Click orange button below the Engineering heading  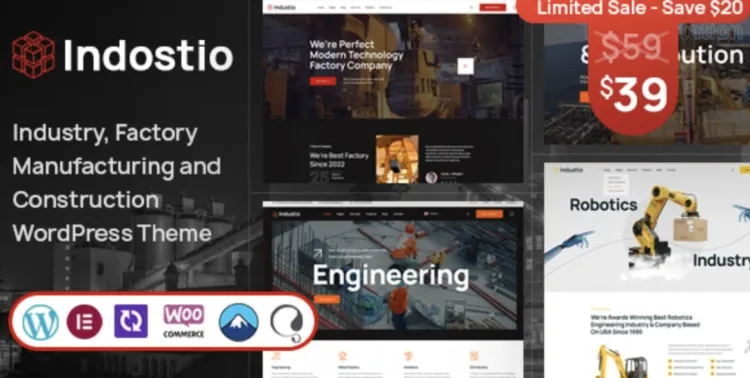pos(327,299)
